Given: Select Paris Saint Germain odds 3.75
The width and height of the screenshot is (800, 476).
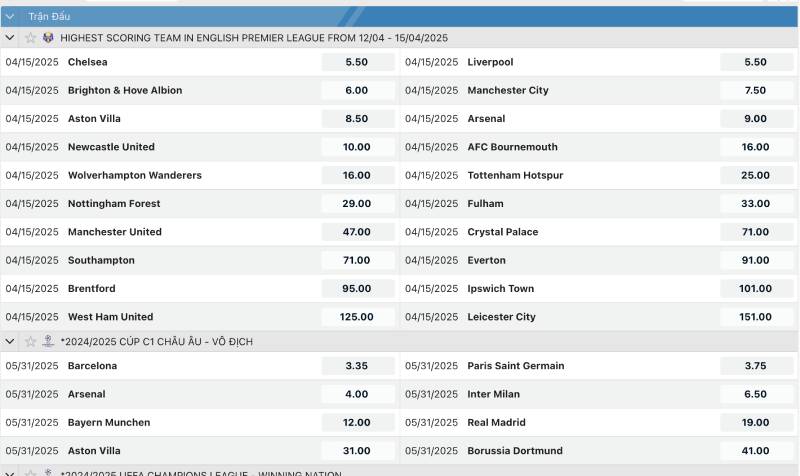Looking at the screenshot, I should (755, 366).
